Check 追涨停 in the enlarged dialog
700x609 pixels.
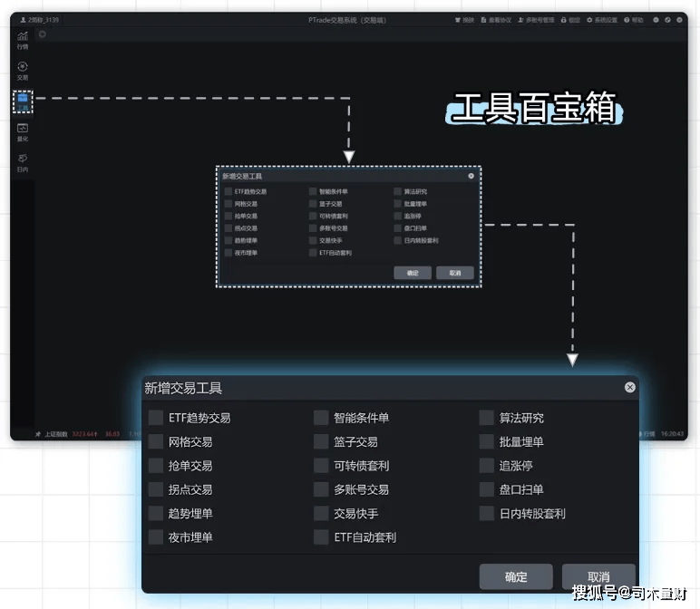click(x=487, y=466)
